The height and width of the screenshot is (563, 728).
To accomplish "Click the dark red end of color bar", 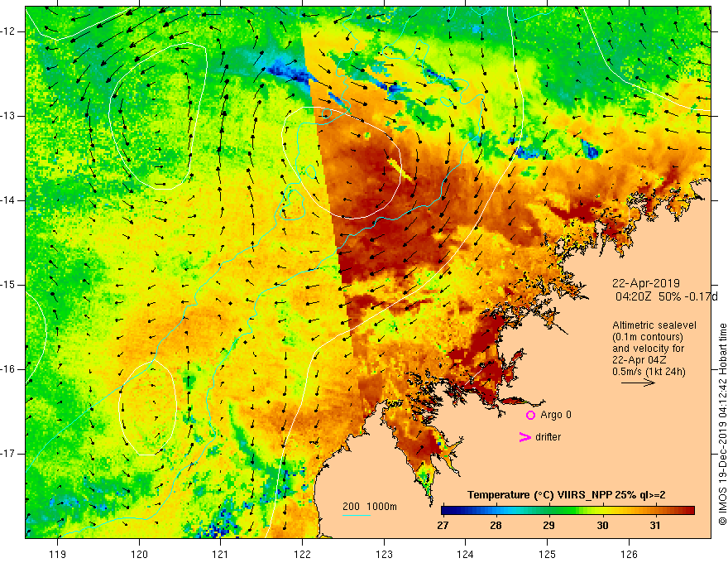I will coord(689,511).
